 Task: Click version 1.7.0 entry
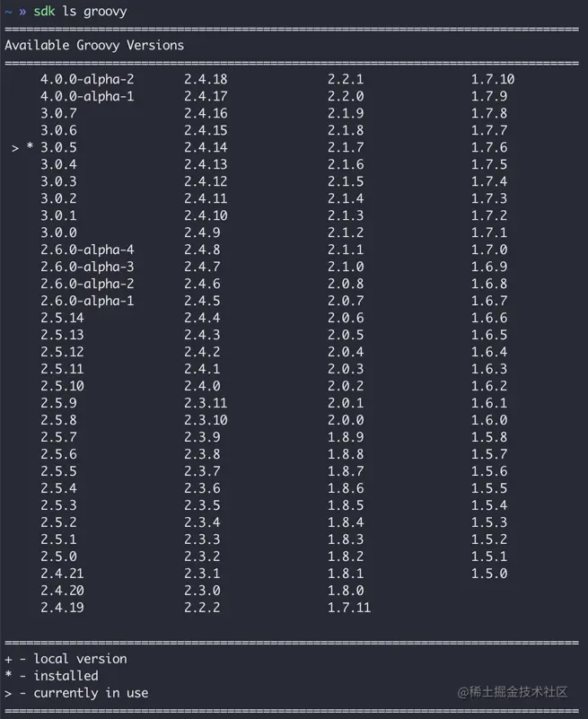(x=489, y=250)
